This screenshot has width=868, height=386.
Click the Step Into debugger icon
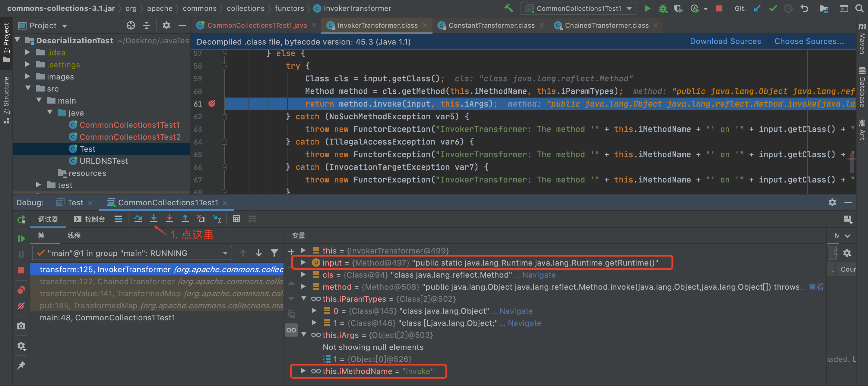[x=154, y=219]
